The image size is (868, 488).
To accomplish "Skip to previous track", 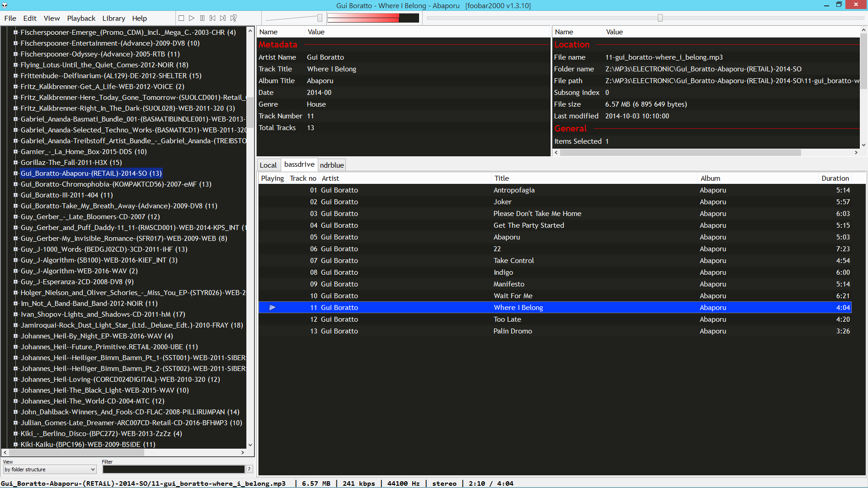I will point(212,18).
